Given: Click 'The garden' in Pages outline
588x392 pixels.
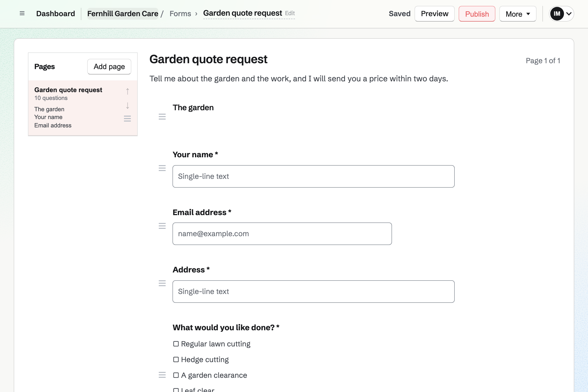Looking at the screenshot, I should coord(49,109).
